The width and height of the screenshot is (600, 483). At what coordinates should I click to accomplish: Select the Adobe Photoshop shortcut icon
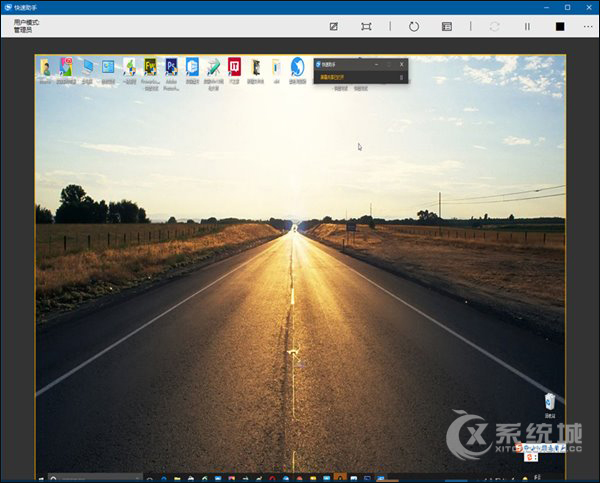[171, 67]
